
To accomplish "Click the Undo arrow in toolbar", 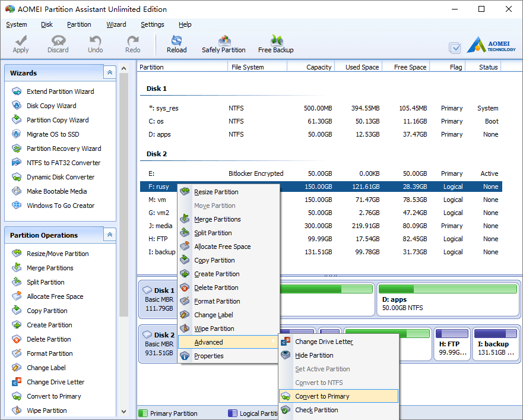I will [x=95, y=44].
